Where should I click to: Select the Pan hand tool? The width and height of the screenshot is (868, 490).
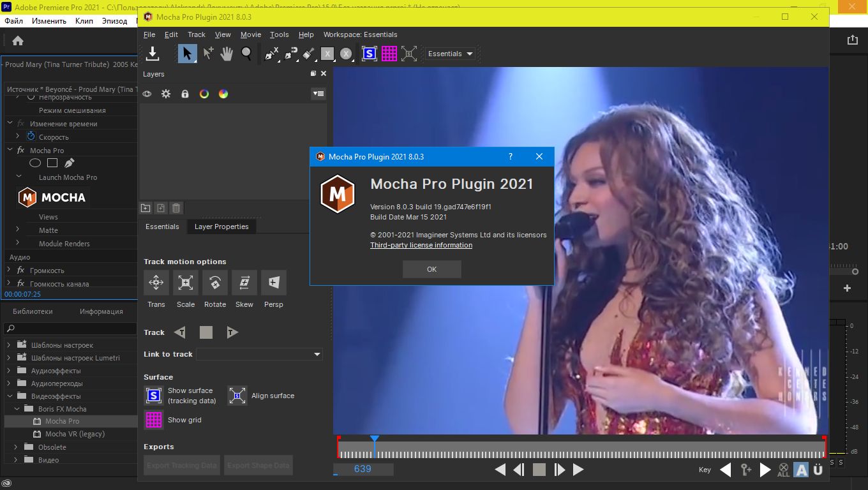[227, 54]
